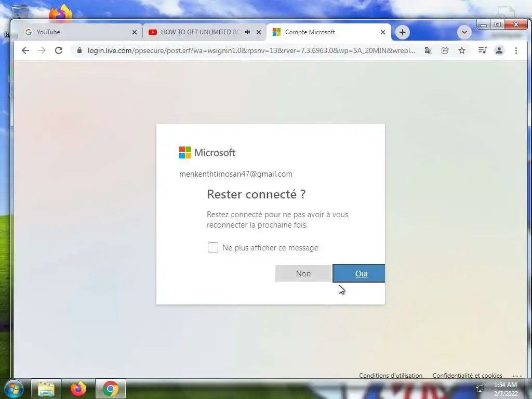Open the Chrome profile avatar icon
Viewport: 532px width, 399px height.
point(499,50)
